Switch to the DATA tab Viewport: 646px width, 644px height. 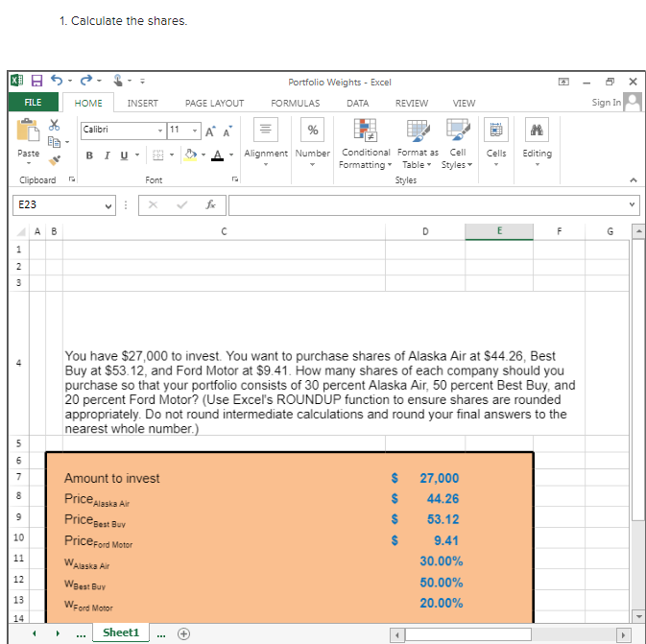click(358, 103)
